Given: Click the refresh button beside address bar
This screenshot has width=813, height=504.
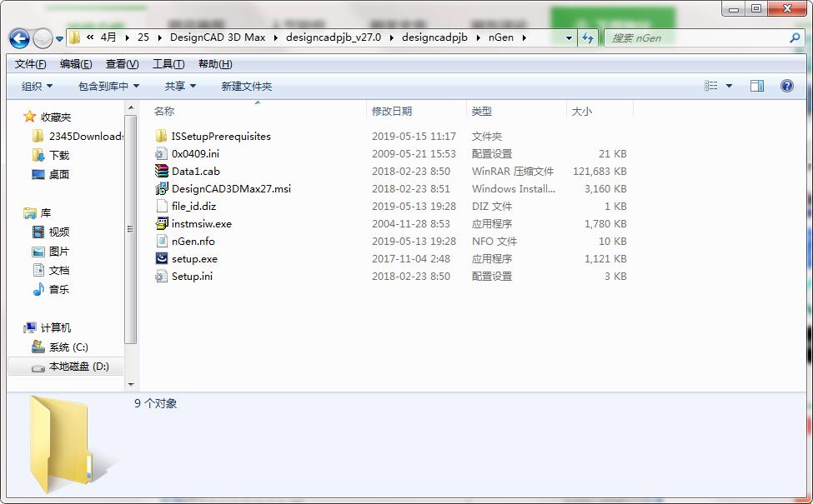Looking at the screenshot, I should coord(588,37).
